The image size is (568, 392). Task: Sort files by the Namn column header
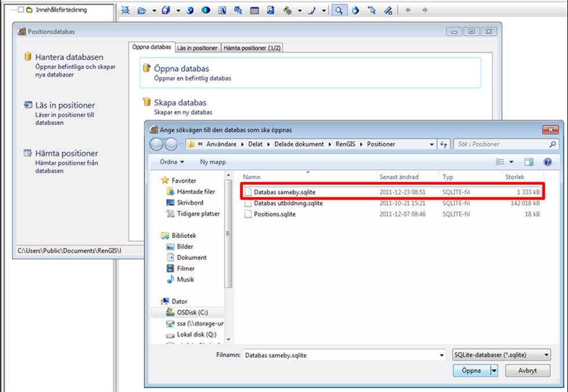[309, 177]
